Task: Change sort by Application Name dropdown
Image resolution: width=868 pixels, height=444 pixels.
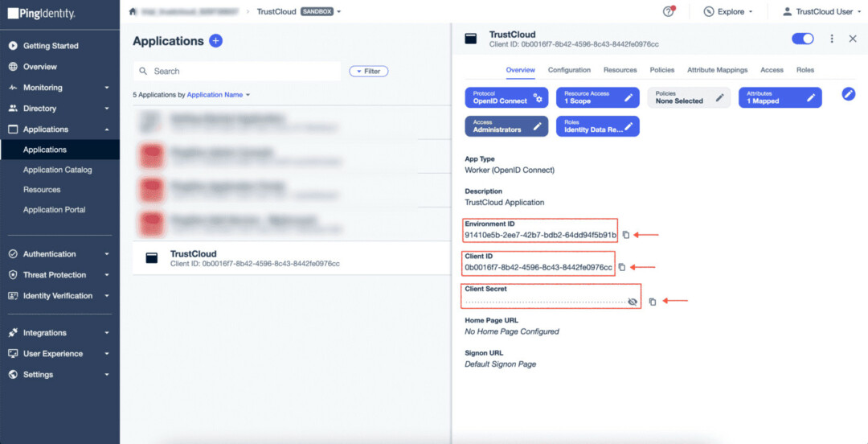Action: pyautogui.click(x=219, y=95)
